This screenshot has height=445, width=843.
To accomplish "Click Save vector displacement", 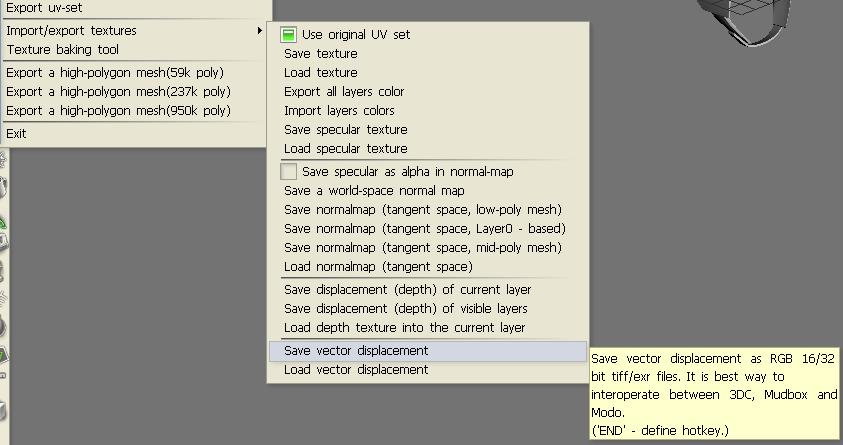I will pyautogui.click(x=428, y=351).
